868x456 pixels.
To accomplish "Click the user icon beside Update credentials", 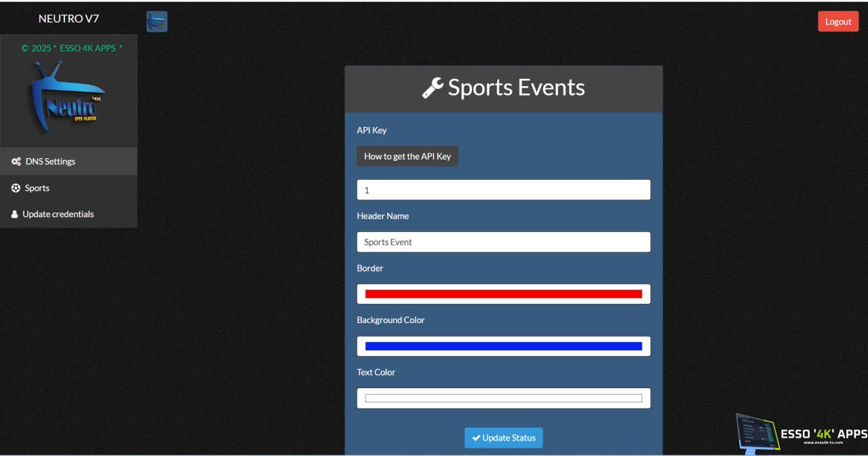I will (15, 214).
